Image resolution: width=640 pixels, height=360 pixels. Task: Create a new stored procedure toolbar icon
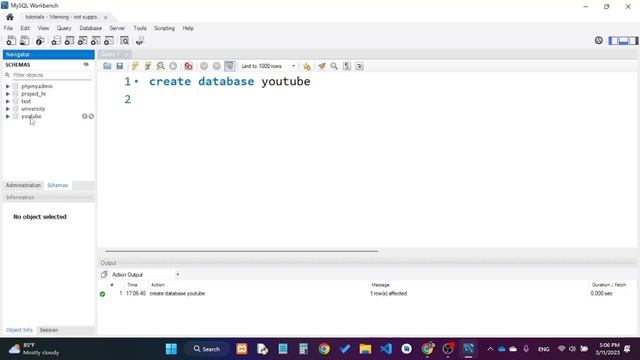[x=96, y=40]
